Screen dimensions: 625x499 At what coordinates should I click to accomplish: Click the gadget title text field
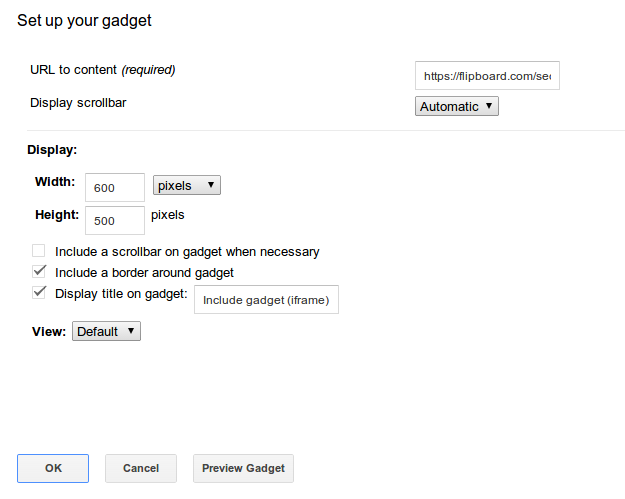point(266,300)
